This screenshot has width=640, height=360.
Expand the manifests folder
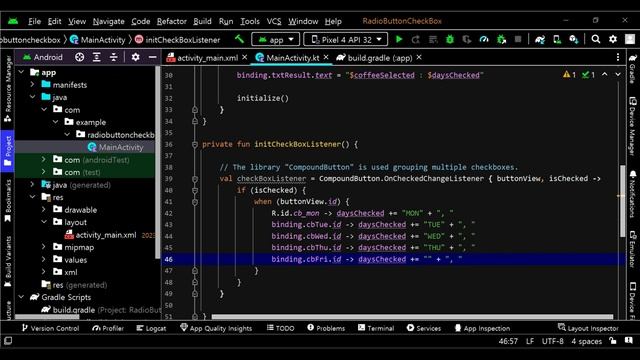[33, 84]
